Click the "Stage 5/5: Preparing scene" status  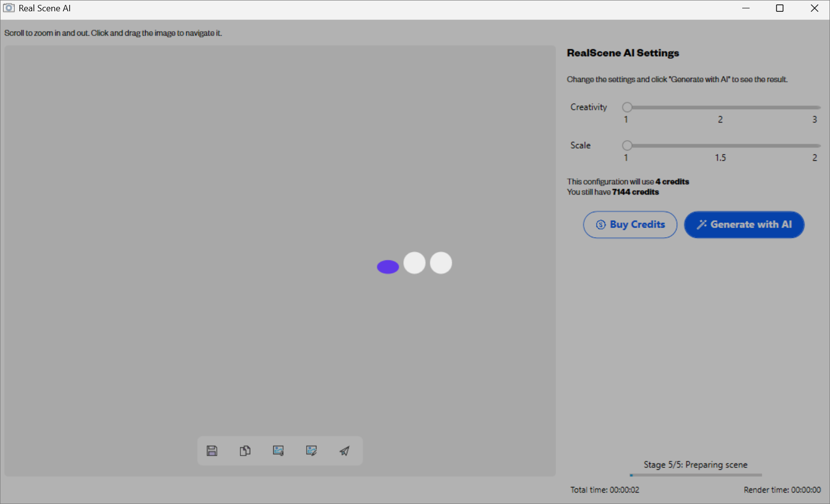click(696, 465)
